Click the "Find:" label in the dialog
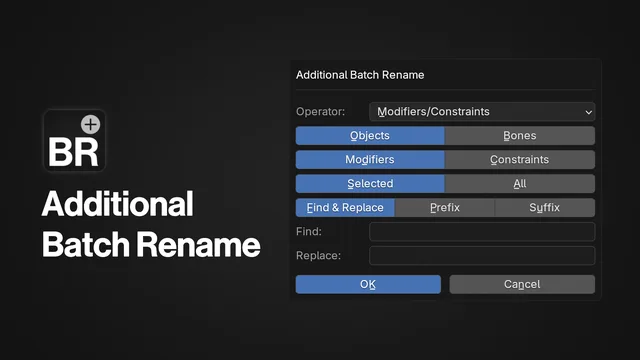 pos(309,232)
